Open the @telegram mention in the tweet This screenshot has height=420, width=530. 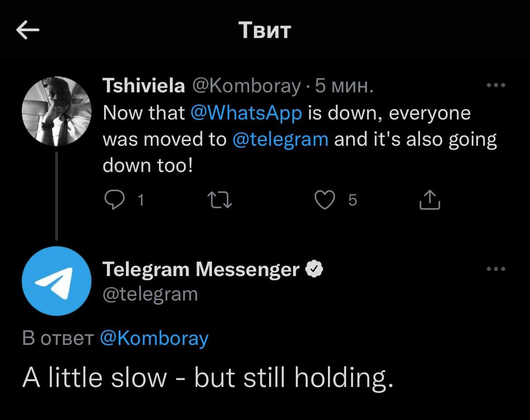click(280, 139)
